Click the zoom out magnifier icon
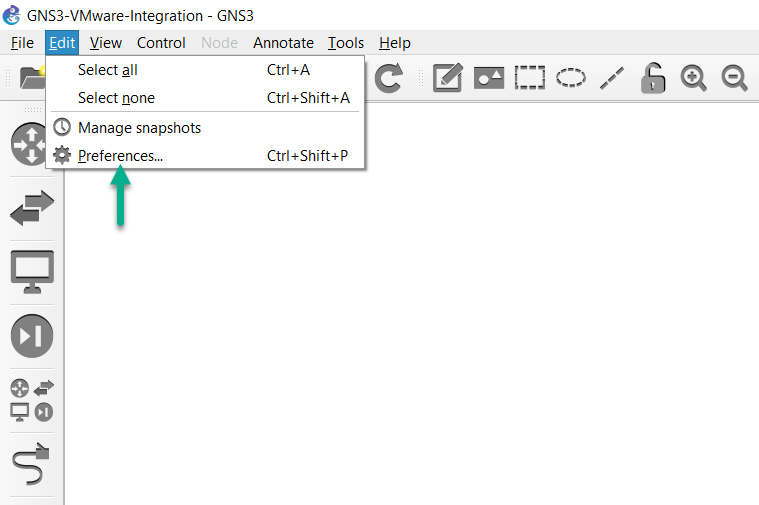Viewport: 759px width, 505px height. (x=734, y=78)
